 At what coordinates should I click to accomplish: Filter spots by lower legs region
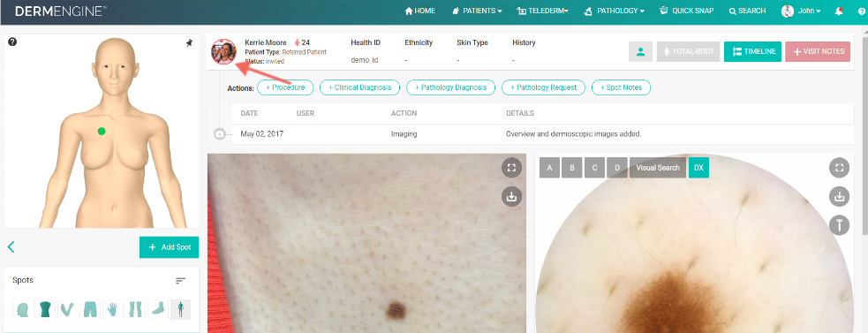136,309
